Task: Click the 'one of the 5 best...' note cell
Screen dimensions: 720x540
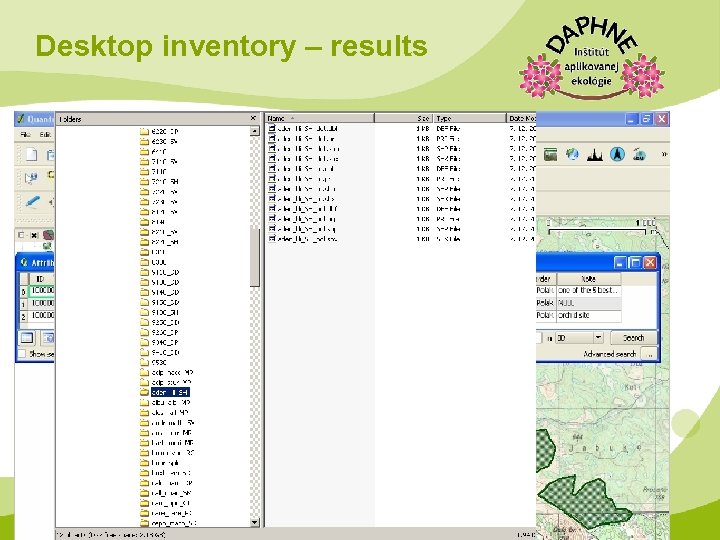Action: [x=589, y=291]
